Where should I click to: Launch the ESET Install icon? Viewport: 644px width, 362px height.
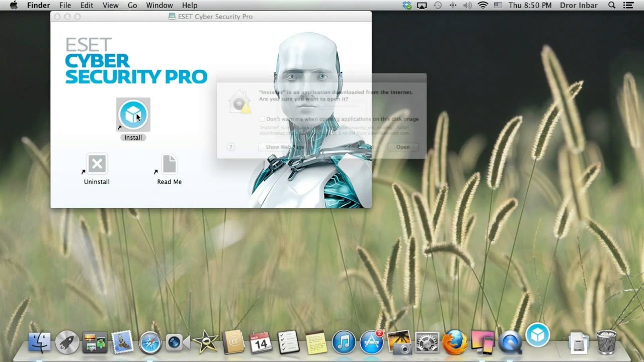133,115
